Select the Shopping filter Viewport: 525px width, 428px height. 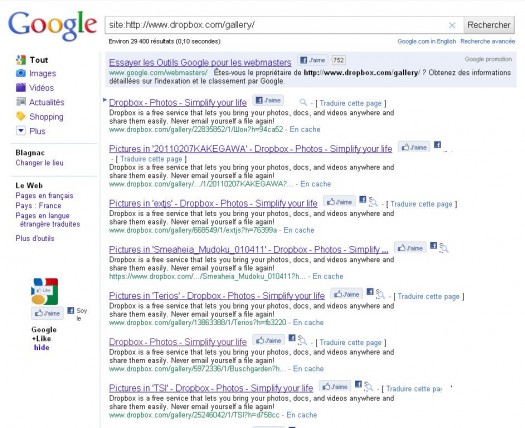46,117
